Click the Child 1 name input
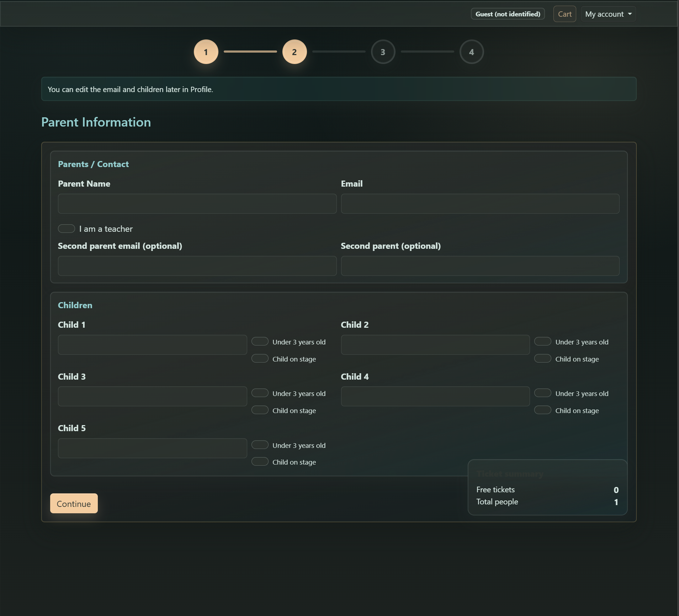 152,345
